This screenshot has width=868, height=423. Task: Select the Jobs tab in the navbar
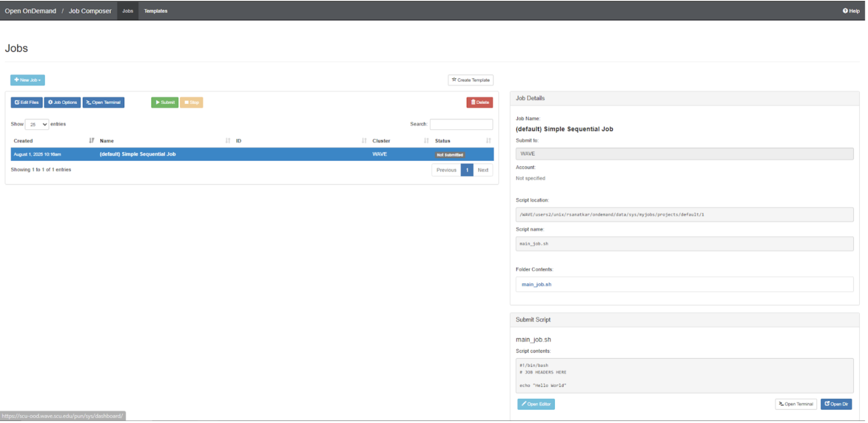pyautogui.click(x=127, y=11)
